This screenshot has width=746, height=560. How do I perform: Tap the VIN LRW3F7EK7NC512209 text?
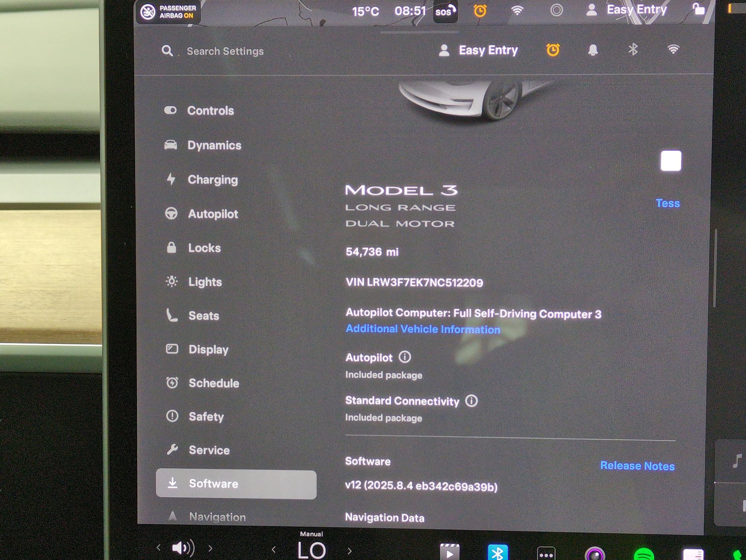(415, 283)
